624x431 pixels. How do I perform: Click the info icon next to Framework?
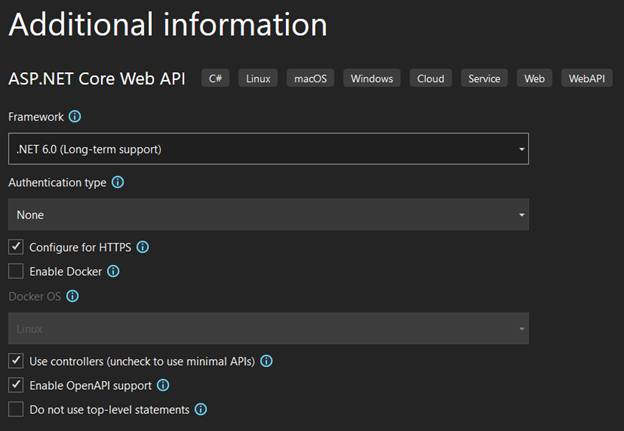tap(75, 117)
